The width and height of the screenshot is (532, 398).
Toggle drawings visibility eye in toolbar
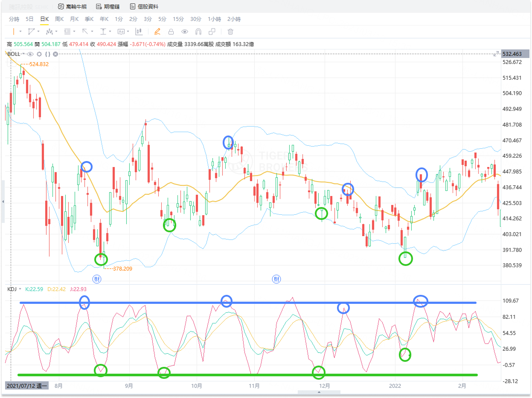tap(185, 32)
